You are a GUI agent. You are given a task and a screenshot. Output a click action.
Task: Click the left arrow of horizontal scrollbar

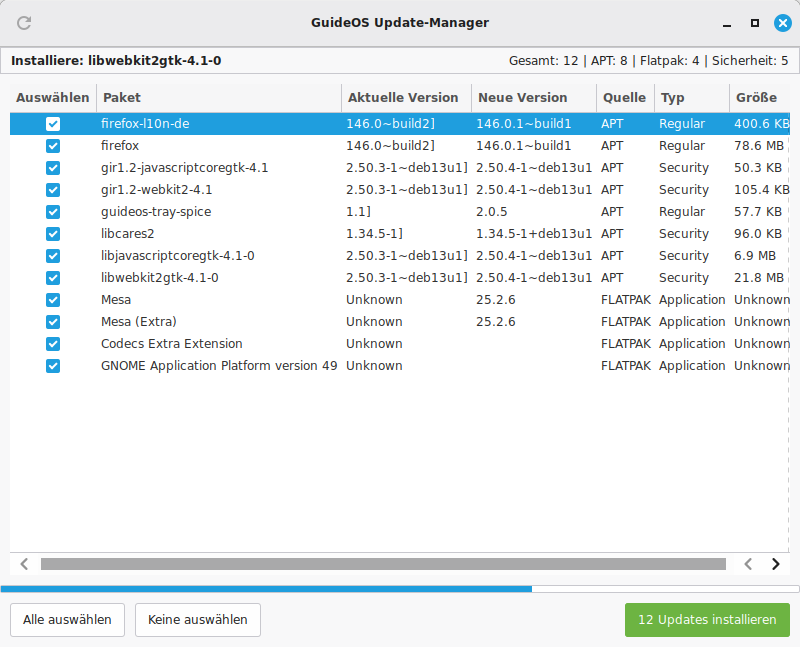(25, 564)
